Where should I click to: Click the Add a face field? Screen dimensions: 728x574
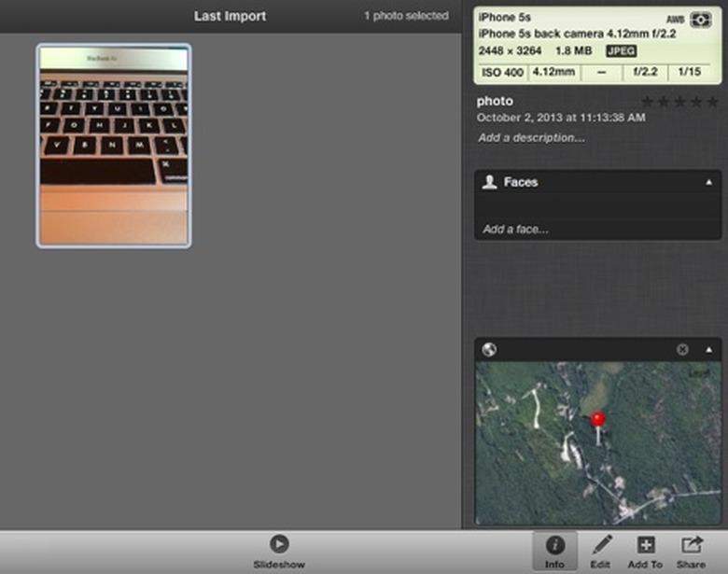515,229
